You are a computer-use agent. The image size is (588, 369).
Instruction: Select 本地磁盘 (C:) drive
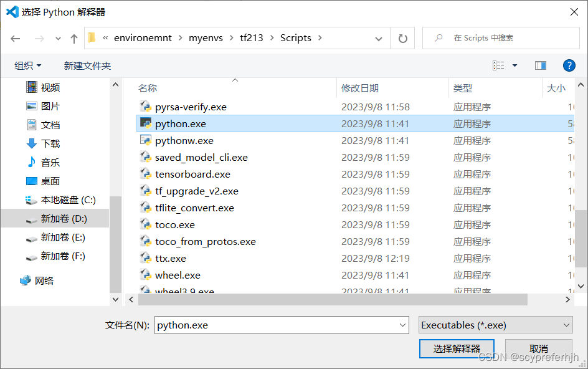60,199
